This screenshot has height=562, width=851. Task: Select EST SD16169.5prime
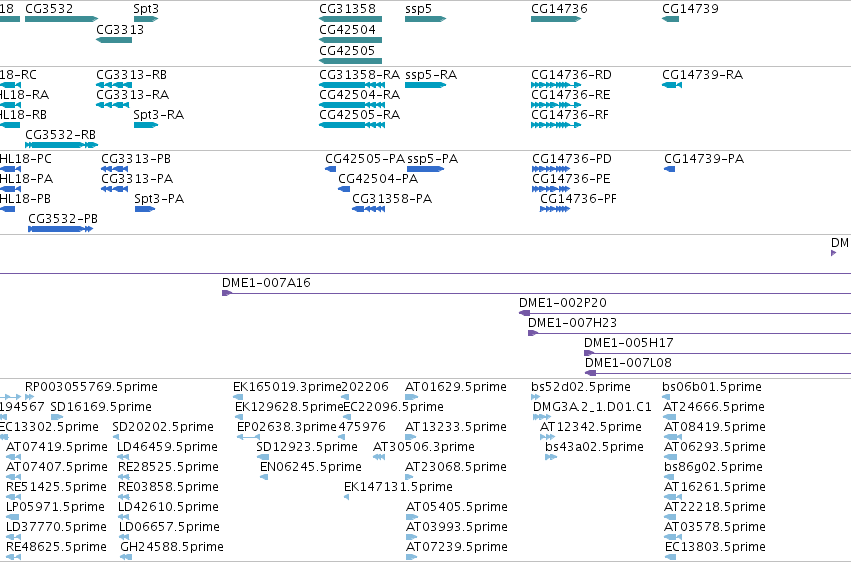pos(101,407)
